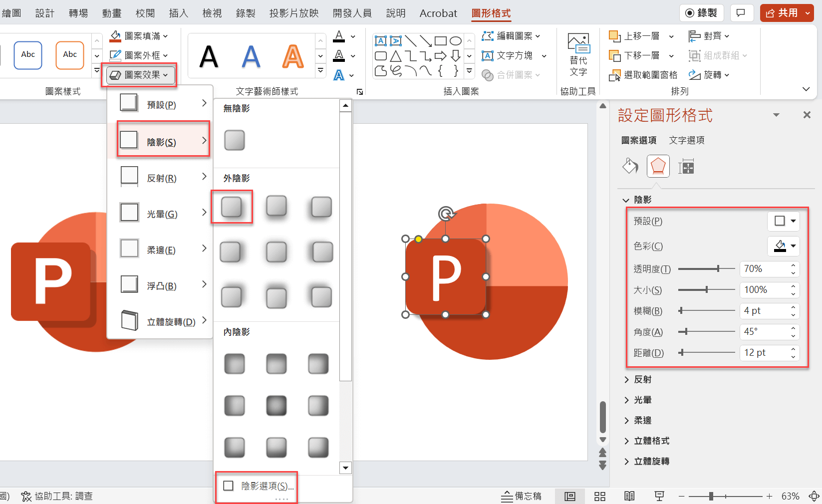Select the isosceles triangle shape in the gallery

[x=396, y=56]
